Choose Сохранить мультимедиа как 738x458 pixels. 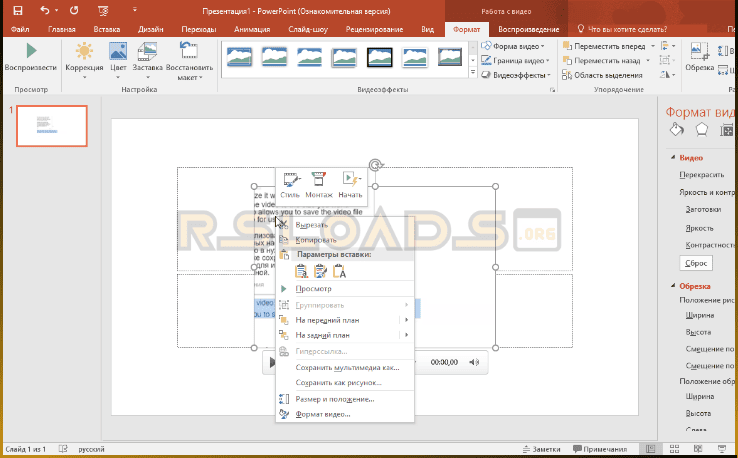click(345, 368)
